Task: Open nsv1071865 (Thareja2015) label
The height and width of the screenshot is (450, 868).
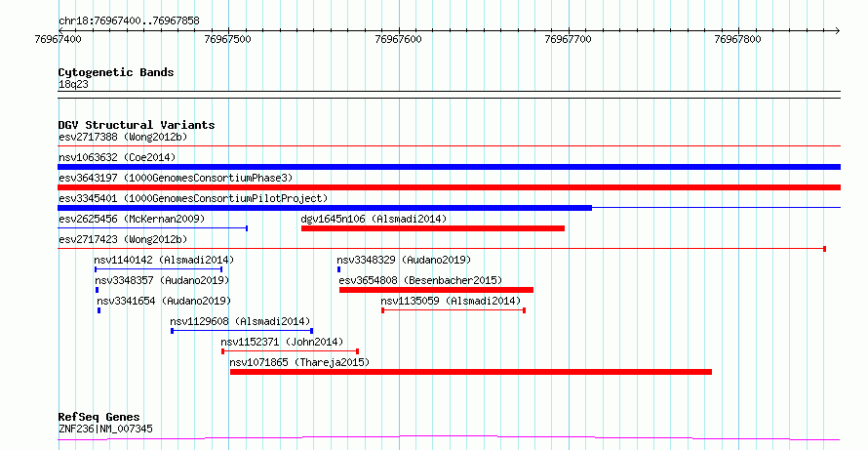Action: tap(299, 362)
